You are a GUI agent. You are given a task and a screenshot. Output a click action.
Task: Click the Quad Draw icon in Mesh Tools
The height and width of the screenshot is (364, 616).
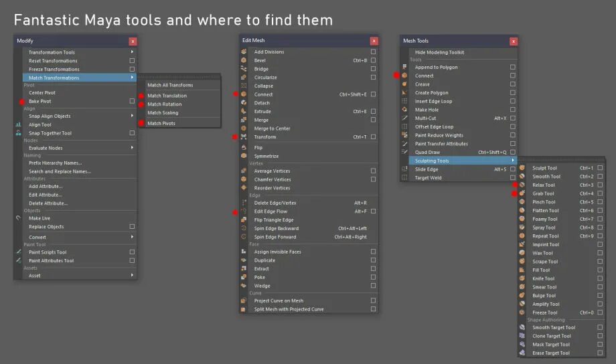404,152
